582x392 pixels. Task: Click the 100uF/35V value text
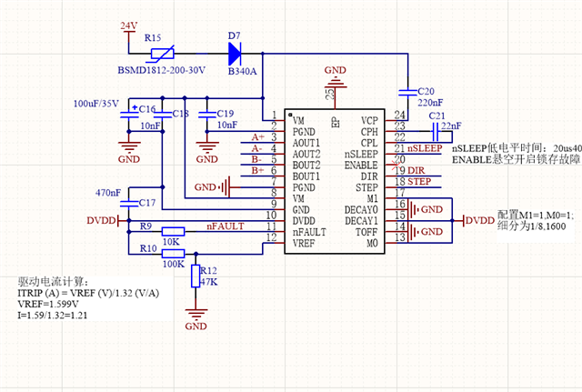[95, 104]
